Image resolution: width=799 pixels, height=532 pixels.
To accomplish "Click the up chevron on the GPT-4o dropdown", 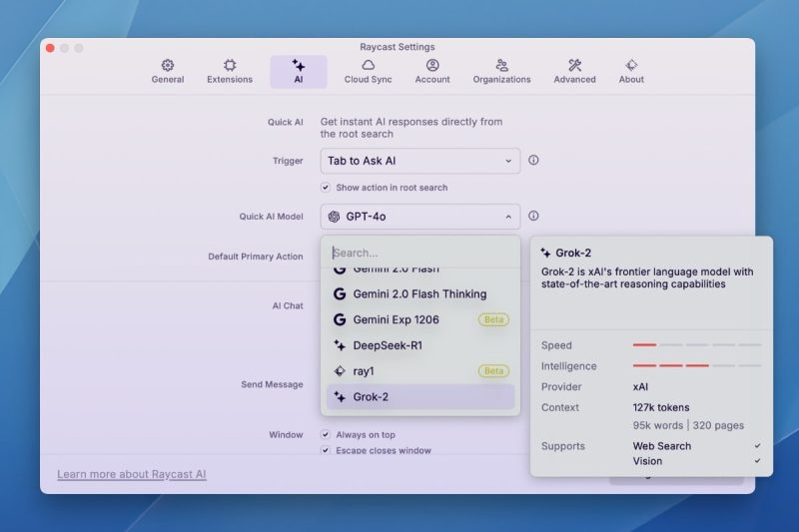I will (508, 217).
